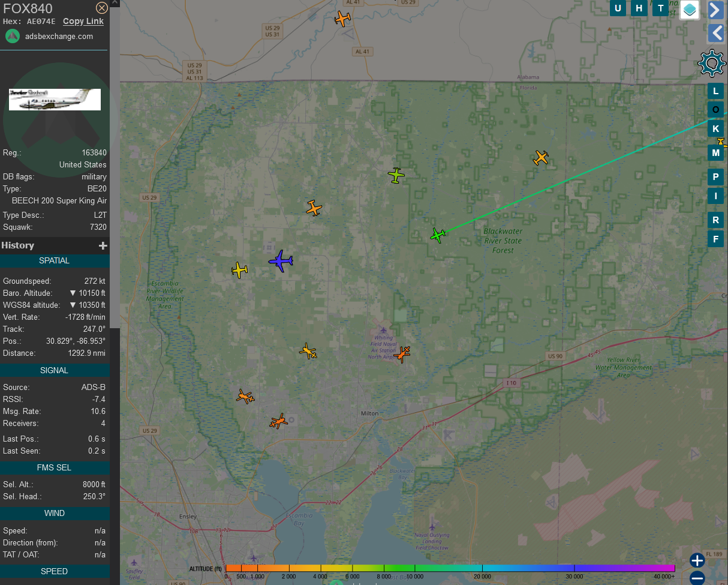This screenshot has height=585, width=728.
Task: Click the WIND section header
Action: pos(55,514)
